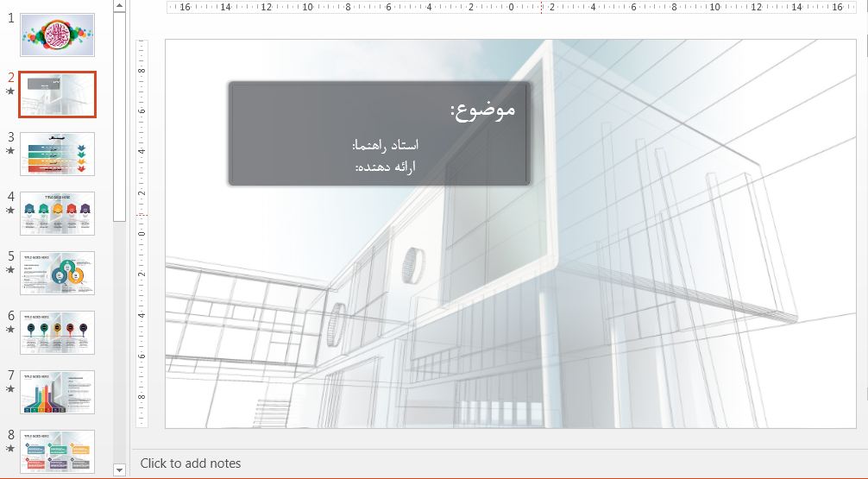
Task: Select slide 3 thumbnail with colored arrows
Action: click(x=57, y=154)
